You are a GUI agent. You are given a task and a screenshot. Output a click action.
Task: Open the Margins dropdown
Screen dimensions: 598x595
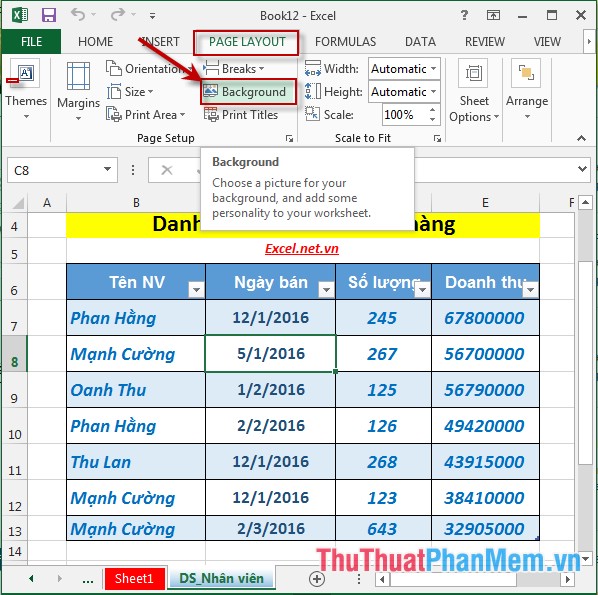pos(79,92)
